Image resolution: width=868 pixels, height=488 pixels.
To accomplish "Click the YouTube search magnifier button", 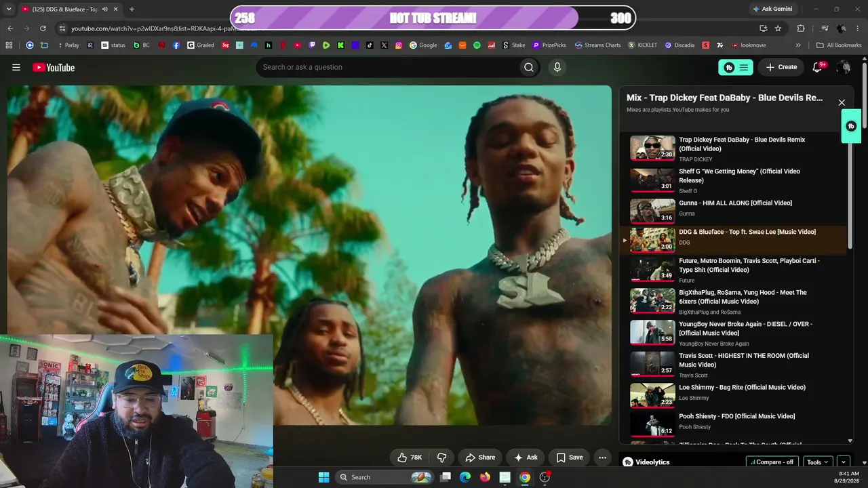I will pos(529,67).
